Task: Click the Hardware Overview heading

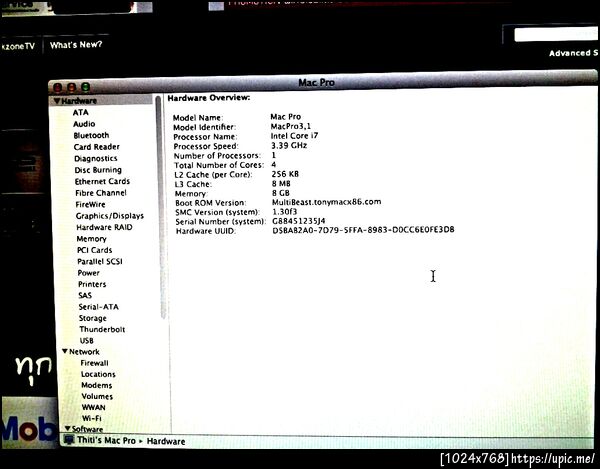Action: [x=209, y=98]
